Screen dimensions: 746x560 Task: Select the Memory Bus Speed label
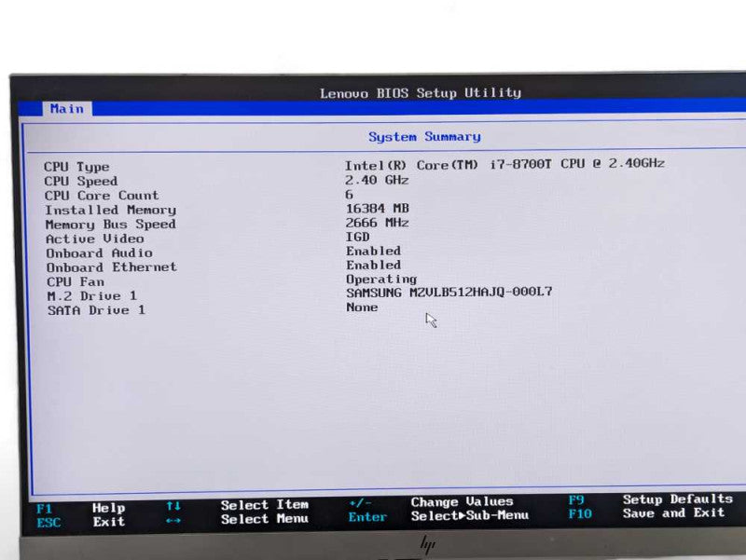pos(110,224)
